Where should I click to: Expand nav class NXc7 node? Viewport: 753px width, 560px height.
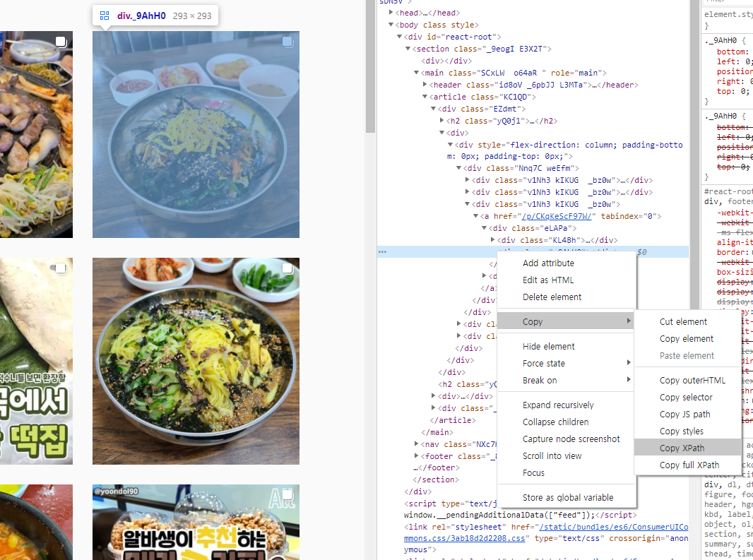(x=416, y=443)
